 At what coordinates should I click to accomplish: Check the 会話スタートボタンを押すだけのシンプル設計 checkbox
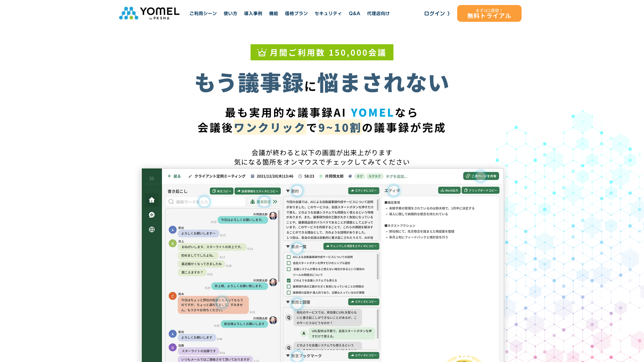tap(289, 263)
